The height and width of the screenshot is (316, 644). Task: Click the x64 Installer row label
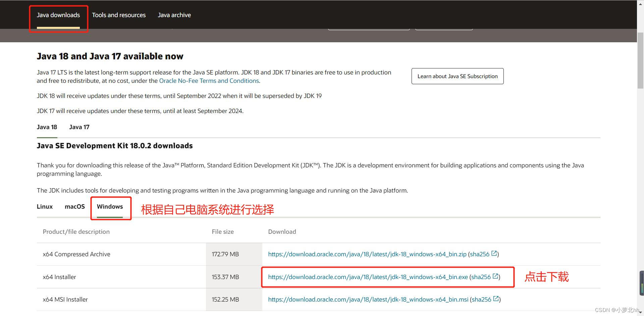pyautogui.click(x=59, y=277)
